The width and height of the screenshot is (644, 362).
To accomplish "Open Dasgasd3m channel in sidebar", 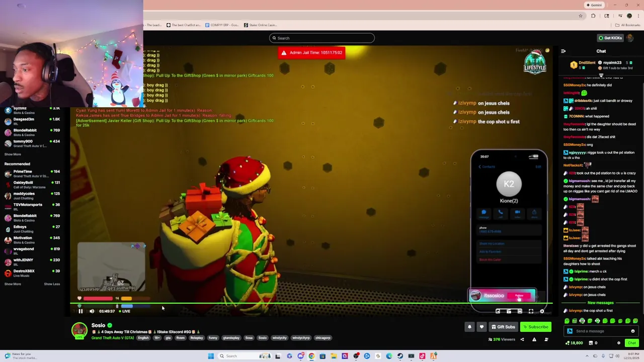I will click(x=32, y=121).
